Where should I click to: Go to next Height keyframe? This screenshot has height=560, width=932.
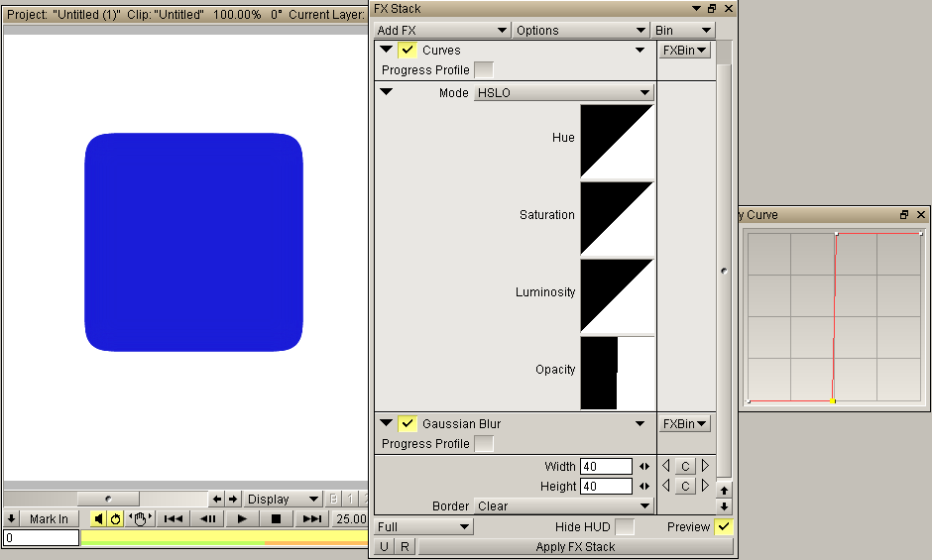tap(705, 486)
